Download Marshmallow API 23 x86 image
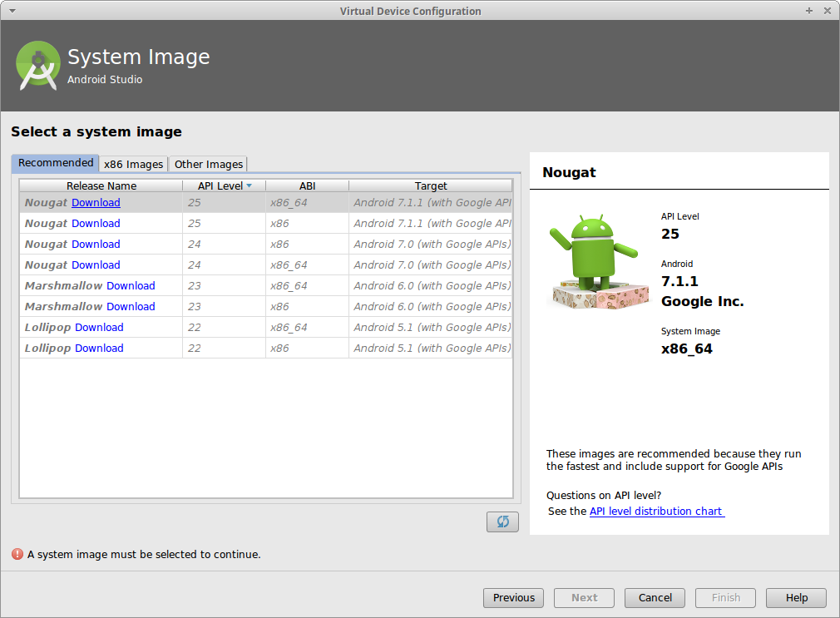The image size is (840, 618). coord(131,306)
